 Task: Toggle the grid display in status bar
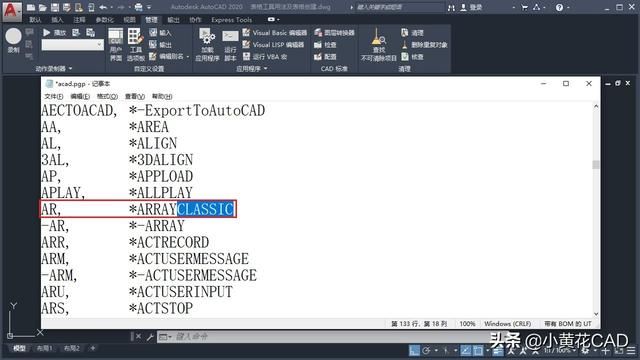414,350
